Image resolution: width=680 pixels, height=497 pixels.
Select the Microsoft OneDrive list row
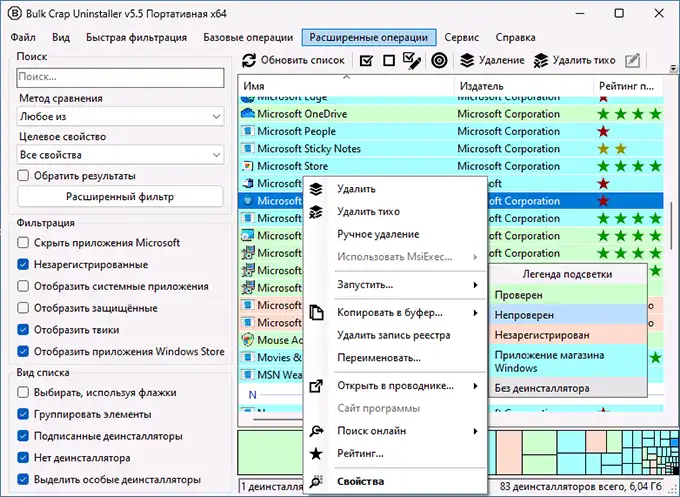[450, 114]
